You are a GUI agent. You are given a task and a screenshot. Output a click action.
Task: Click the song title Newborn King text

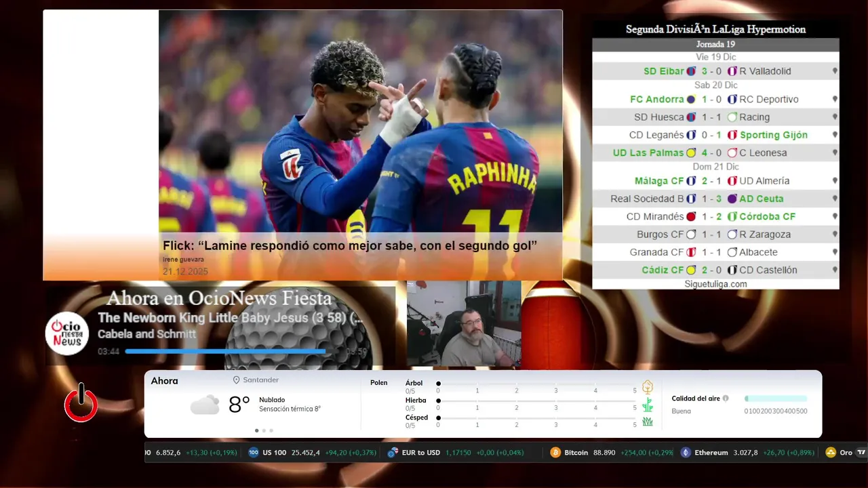coord(231,318)
